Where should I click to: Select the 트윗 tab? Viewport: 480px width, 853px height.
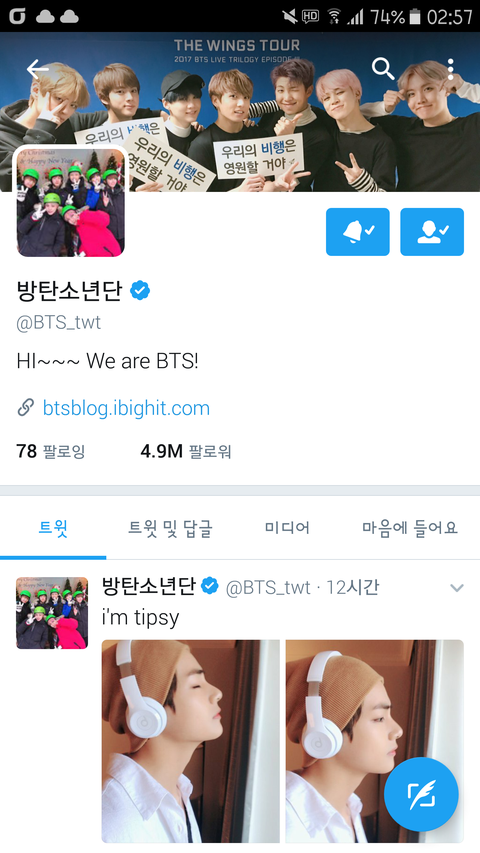[53, 528]
